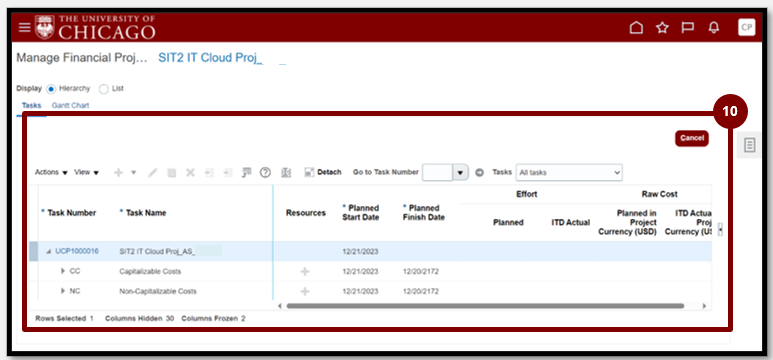The width and height of the screenshot is (773, 360).
Task: Click the edit pencil toolbar icon
Action: [153, 173]
